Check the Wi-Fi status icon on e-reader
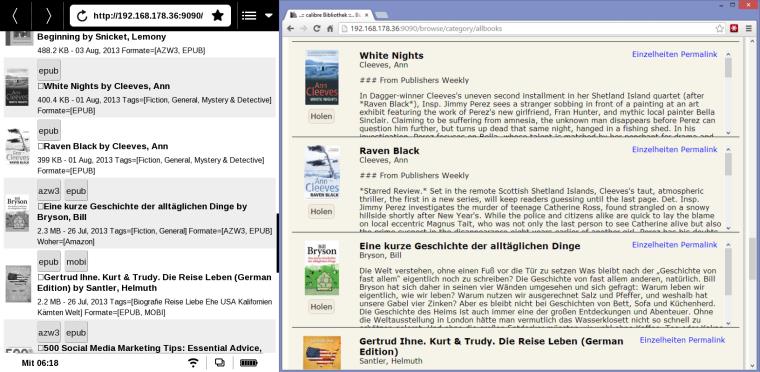Image resolution: width=760 pixels, height=372 pixels. (193, 363)
